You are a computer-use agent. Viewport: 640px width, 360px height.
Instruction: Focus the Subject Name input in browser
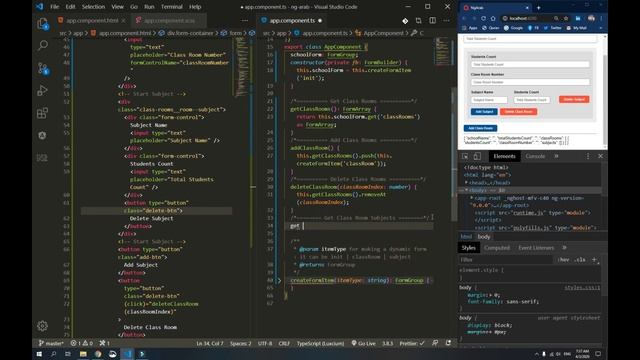(x=489, y=100)
